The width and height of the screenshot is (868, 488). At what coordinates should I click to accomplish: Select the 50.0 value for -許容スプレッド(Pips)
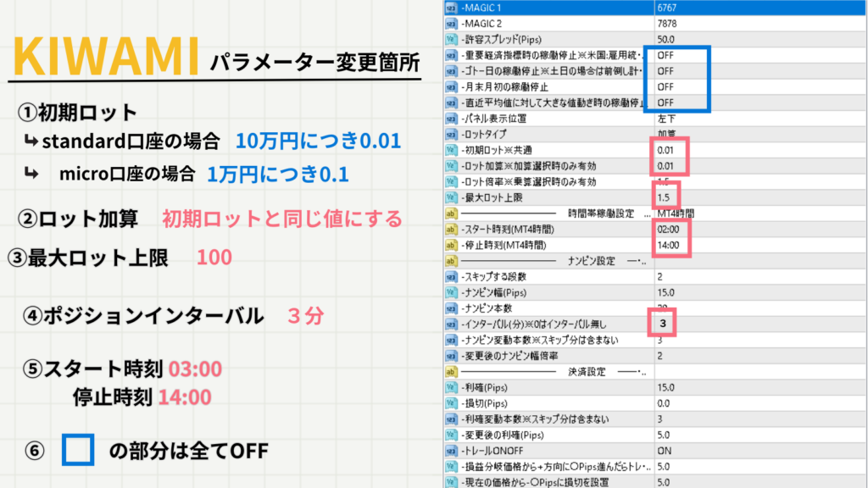665,39
